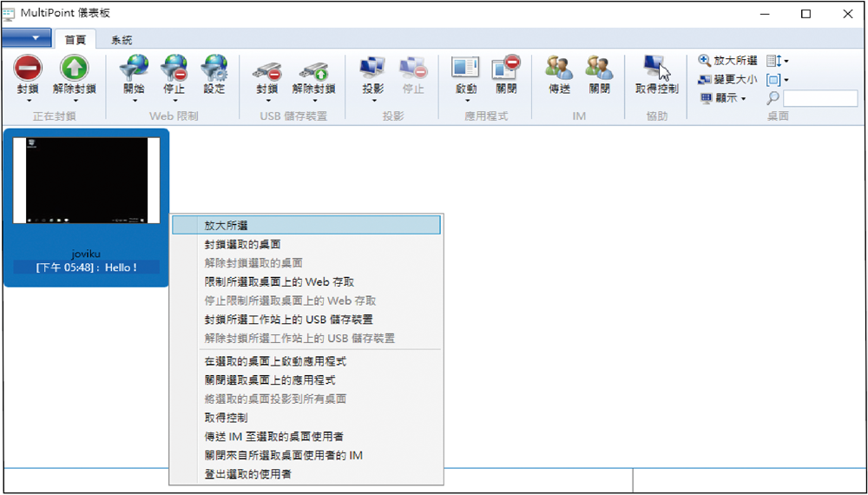The image size is (868, 495).
Task: Expand the Web 限制 開始 dropdown arrow
Action: [134, 100]
